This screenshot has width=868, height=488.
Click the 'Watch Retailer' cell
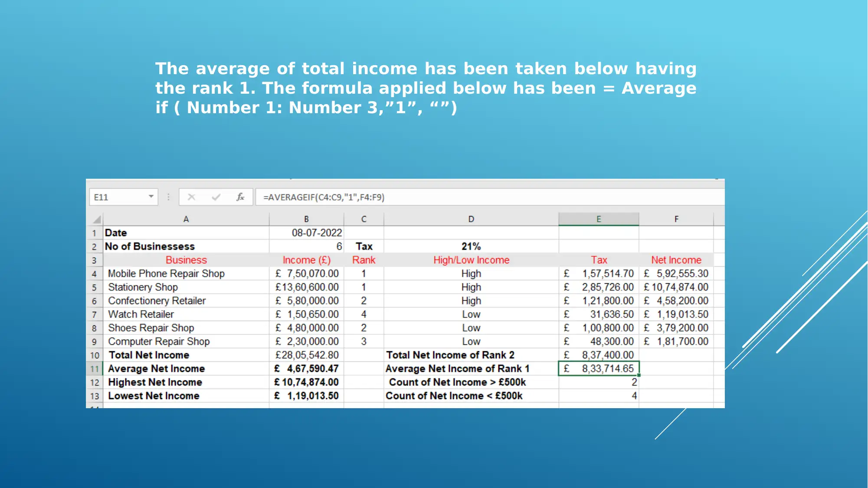[186, 314]
